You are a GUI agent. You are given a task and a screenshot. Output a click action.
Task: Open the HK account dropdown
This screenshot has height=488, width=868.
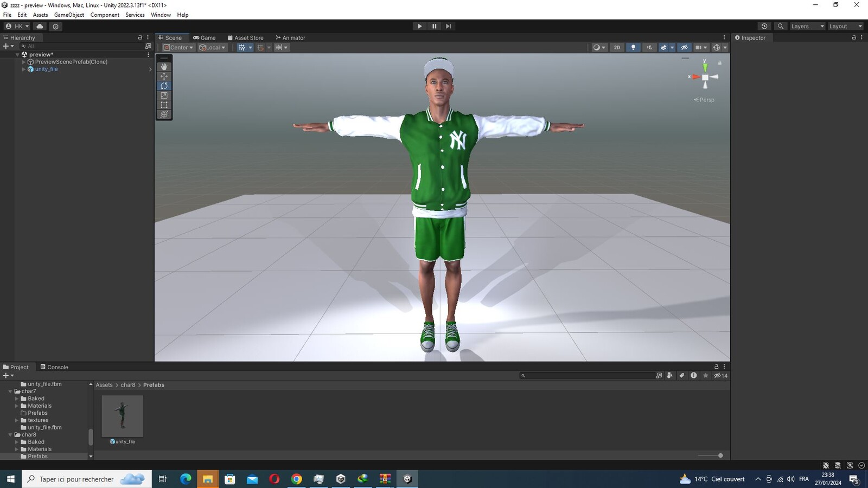(x=17, y=26)
